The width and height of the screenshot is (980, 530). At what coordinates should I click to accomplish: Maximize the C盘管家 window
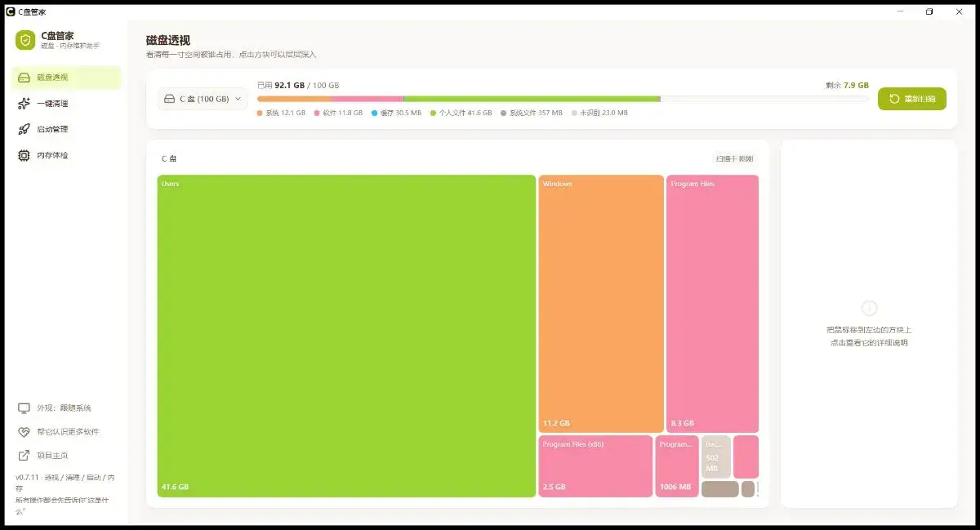click(x=929, y=11)
